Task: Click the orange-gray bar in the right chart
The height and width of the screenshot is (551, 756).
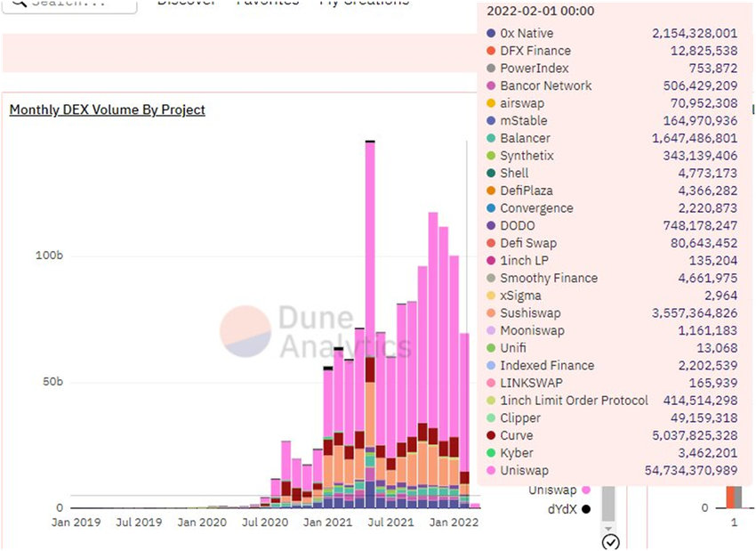Action: 734,497
